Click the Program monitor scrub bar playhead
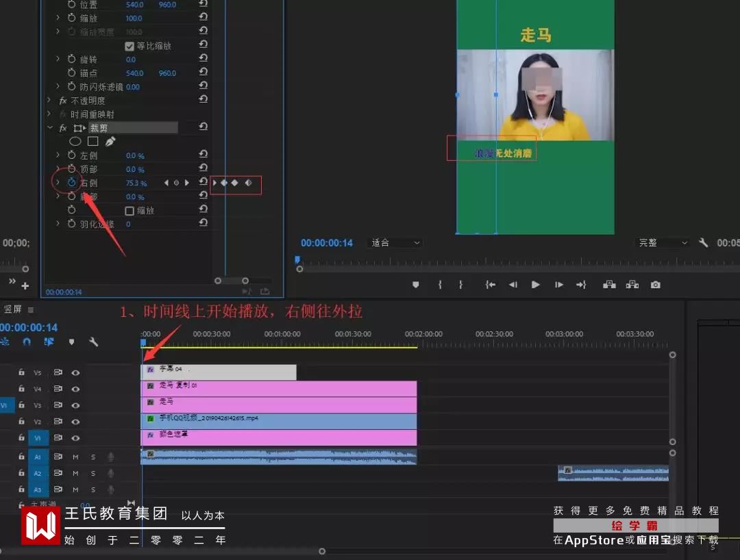 tap(297, 259)
